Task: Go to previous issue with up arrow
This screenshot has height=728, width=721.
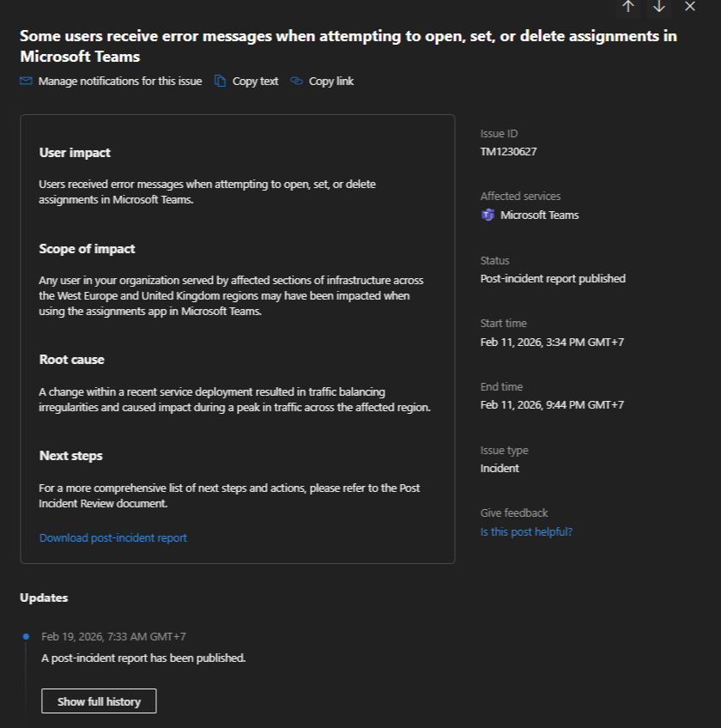Action: 627,6
